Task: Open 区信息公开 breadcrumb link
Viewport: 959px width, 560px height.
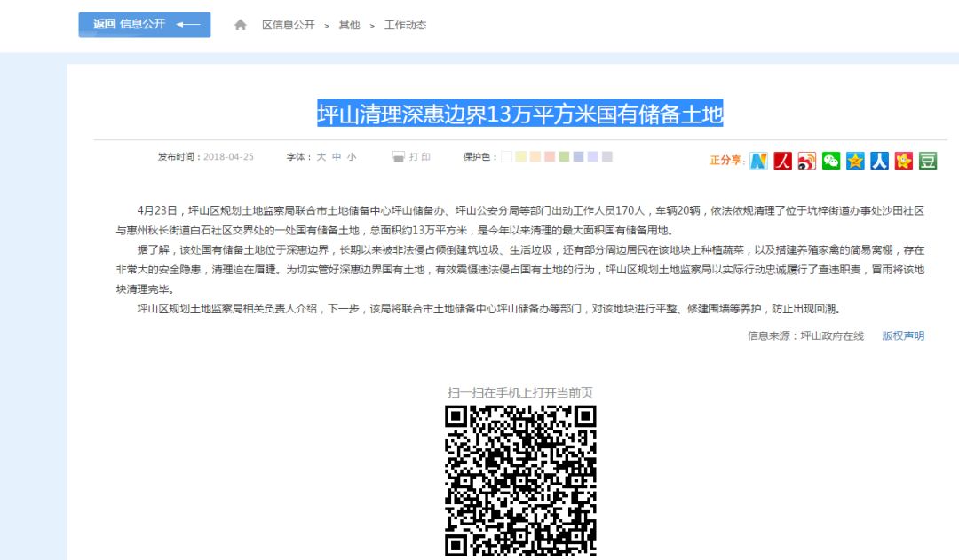Action: point(288,25)
